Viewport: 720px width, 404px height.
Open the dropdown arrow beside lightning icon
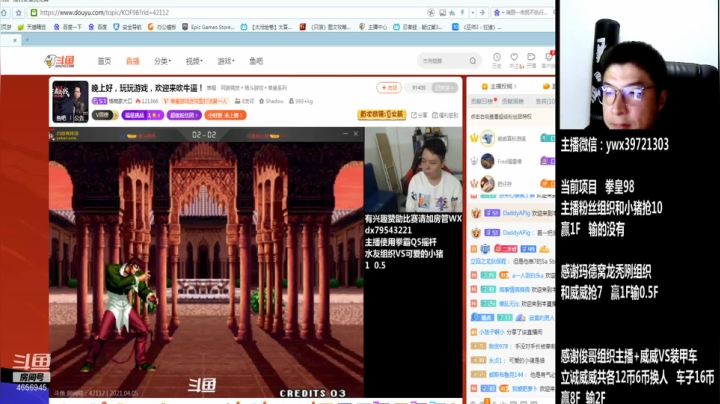[x=472, y=13]
